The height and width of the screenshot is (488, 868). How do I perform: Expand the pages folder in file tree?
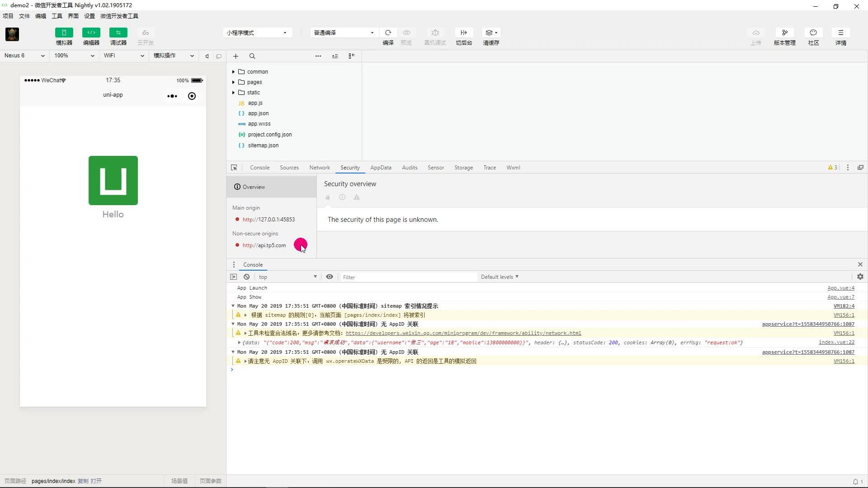pyautogui.click(x=234, y=82)
